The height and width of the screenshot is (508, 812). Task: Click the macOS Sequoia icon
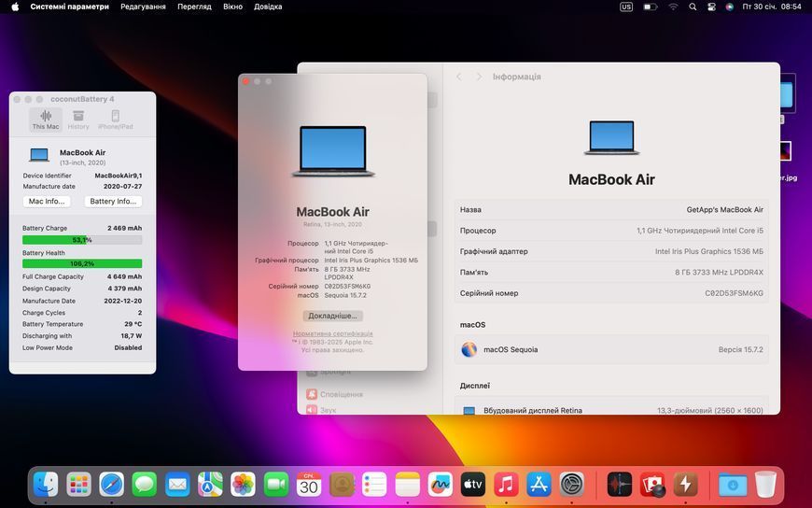click(x=469, y=349)
